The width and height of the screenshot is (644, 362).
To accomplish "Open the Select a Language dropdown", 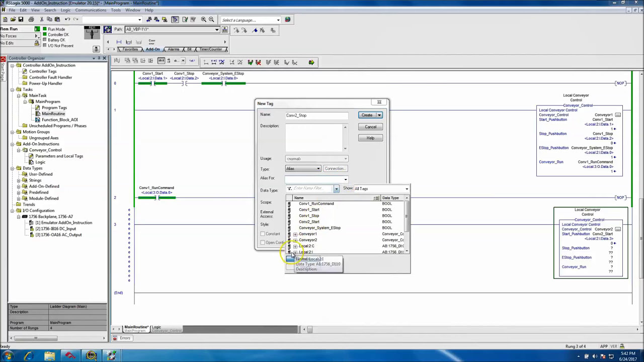I will point(278,20).
